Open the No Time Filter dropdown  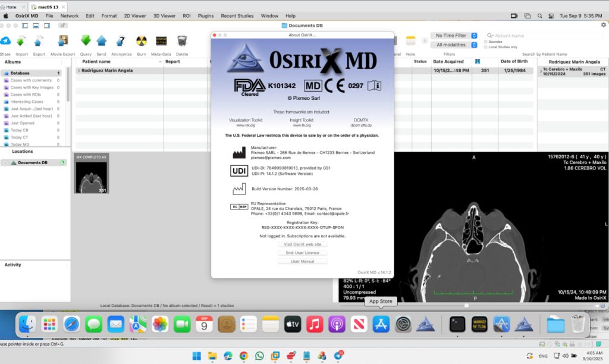(455, 36)
